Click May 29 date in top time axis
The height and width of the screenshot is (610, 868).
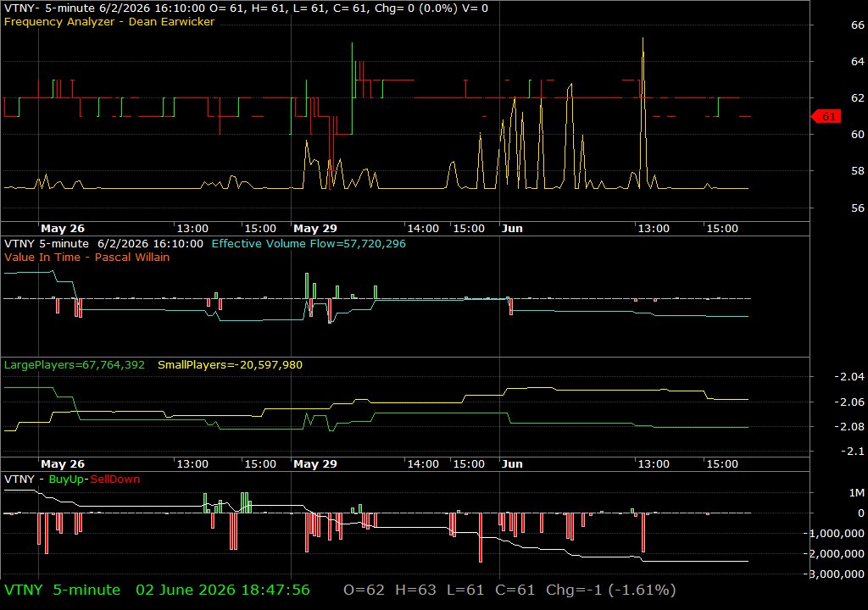click(x=315, y=228)
